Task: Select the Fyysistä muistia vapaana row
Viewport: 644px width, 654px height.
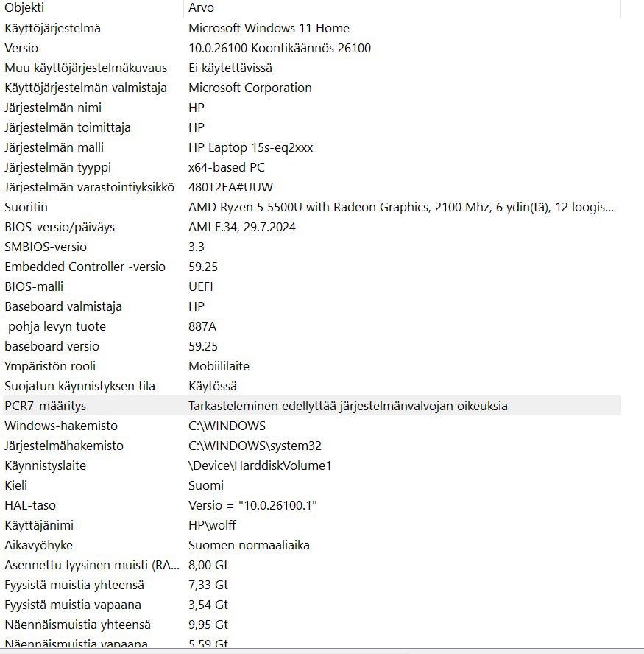Action: [x=312, y=605]
